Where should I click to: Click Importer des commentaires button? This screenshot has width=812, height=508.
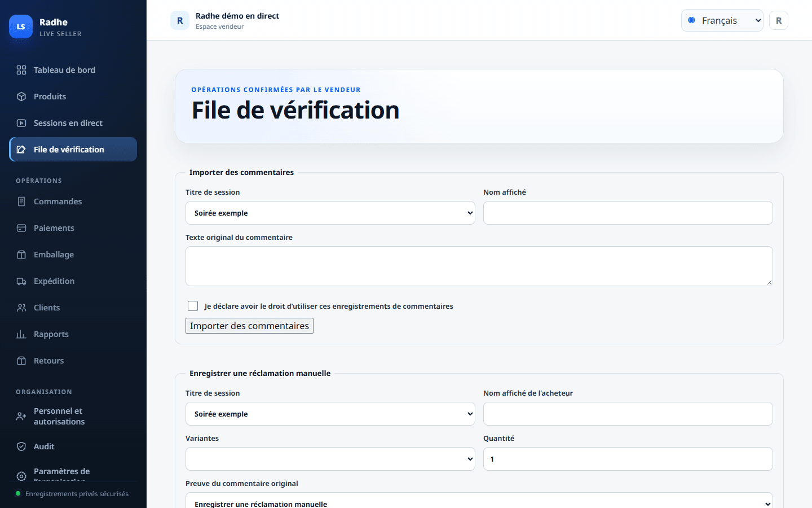point(249,326)
